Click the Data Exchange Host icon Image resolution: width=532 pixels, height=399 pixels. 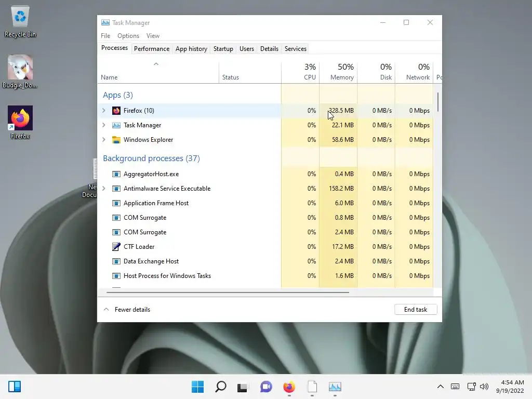116,261
